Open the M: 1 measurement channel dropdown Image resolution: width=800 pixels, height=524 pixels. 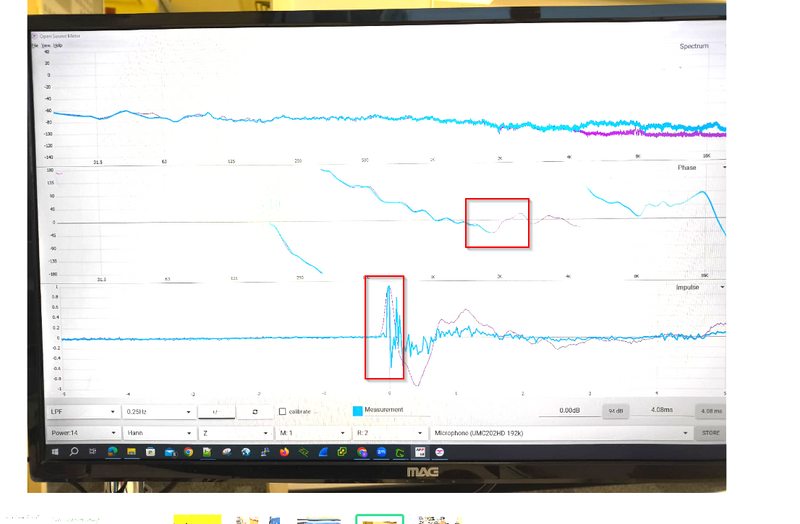[x=312, y=433]
